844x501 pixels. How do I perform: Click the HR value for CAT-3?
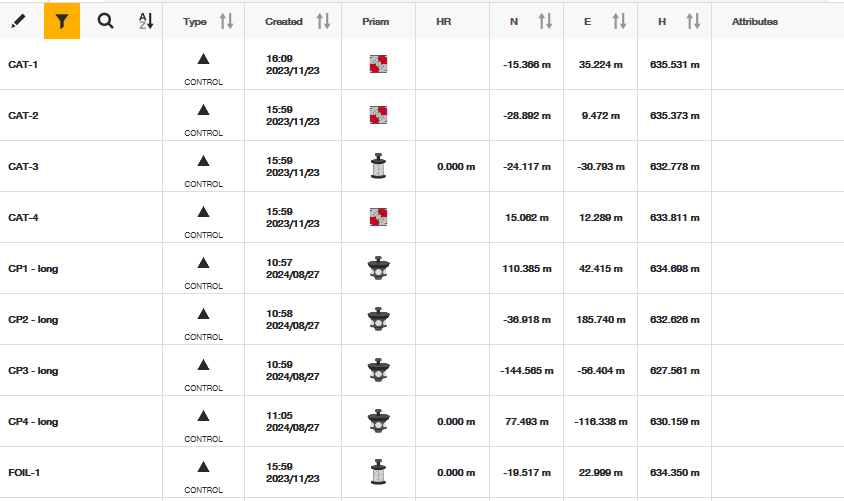click(x=455, y=166)
